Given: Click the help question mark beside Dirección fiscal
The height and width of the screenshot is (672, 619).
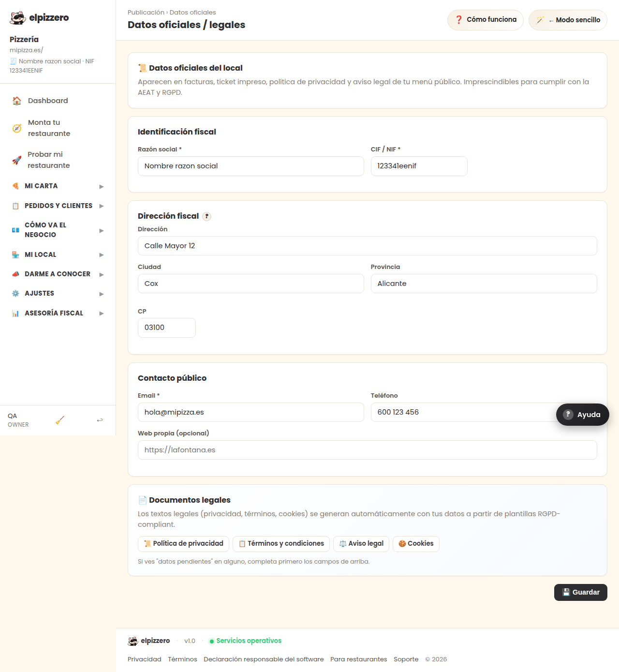Looking at the screenshot, I should pos(206,216).
